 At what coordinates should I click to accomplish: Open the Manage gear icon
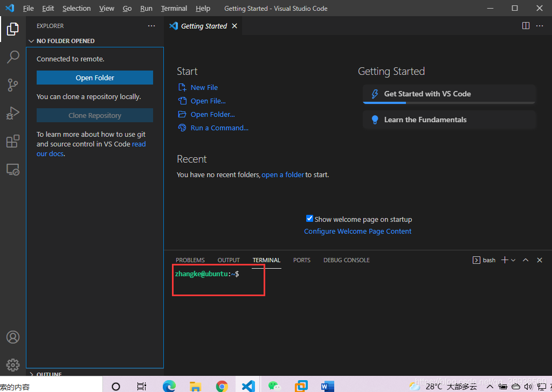click(13, 365)
